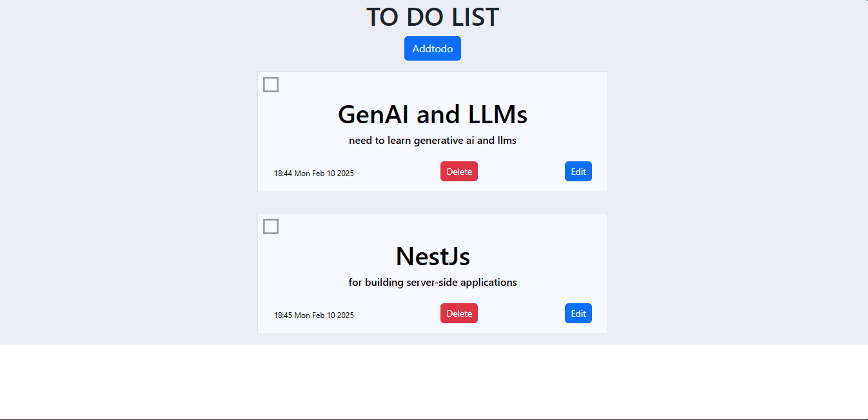Select the GenAI and LLMs title
The height and width of the screenshot is (420, 868).
click(x=432, y=114)
